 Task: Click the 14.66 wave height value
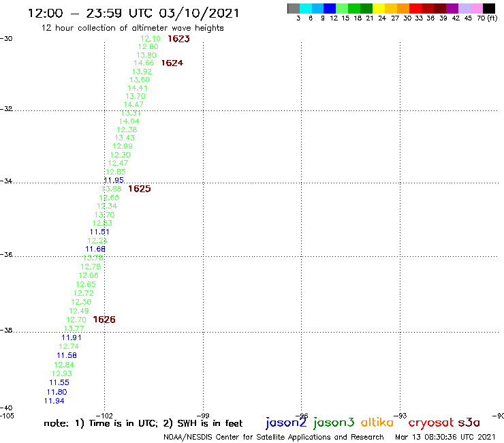coord(144,63)
